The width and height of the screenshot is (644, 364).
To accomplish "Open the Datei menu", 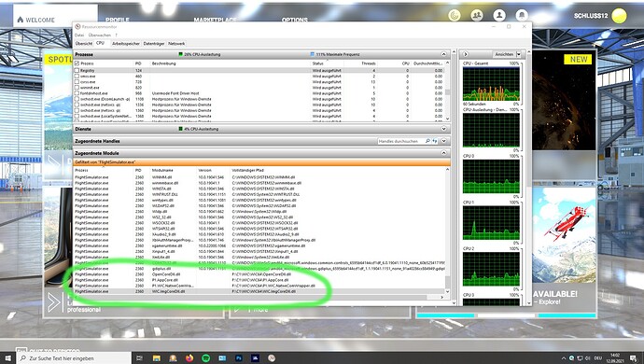I will pyautogui.click(x=78, y=35).
